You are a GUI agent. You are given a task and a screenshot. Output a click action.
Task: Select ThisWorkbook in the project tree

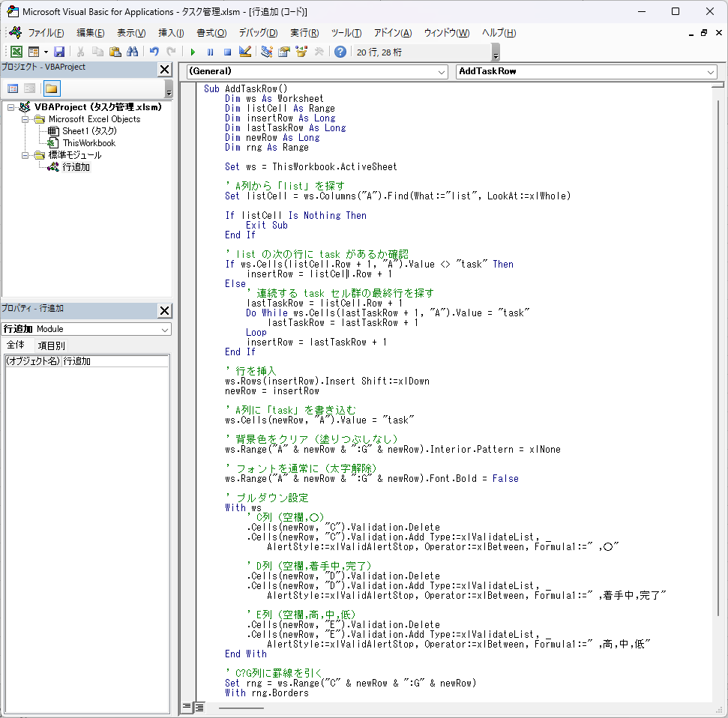(x=88, y=143)
